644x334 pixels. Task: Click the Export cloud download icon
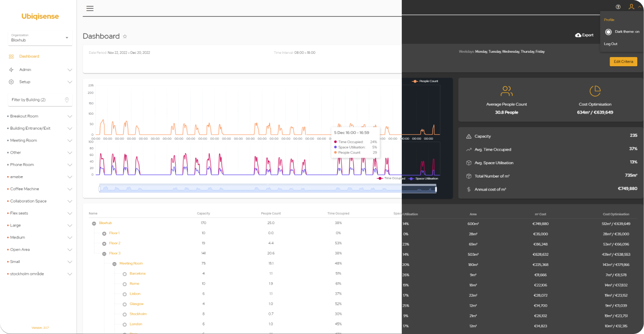tap(578, 35)
